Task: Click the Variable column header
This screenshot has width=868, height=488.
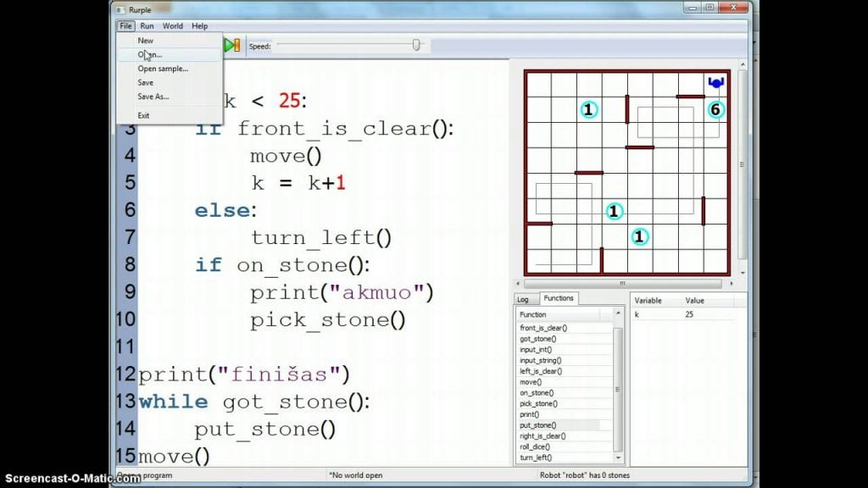Action: tap(657, 301)
